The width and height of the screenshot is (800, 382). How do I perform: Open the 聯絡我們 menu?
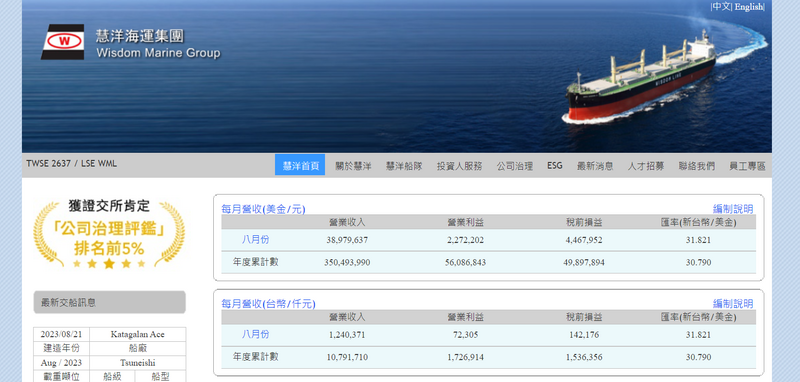(696, 166)
